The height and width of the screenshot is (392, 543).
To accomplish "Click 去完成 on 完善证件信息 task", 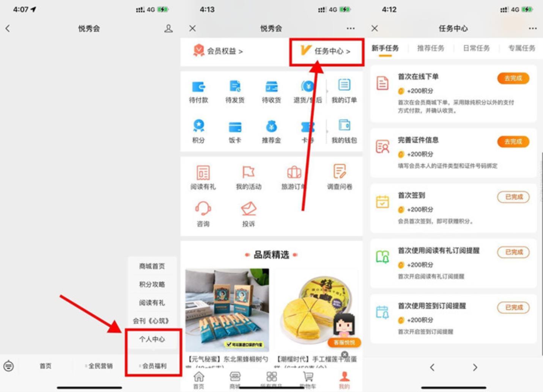I will click(x=513, y=141).
